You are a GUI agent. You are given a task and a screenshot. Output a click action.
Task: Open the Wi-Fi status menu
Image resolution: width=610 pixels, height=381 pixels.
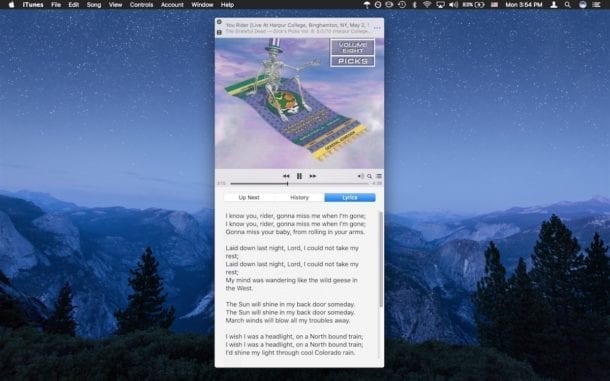pos(427,5)
